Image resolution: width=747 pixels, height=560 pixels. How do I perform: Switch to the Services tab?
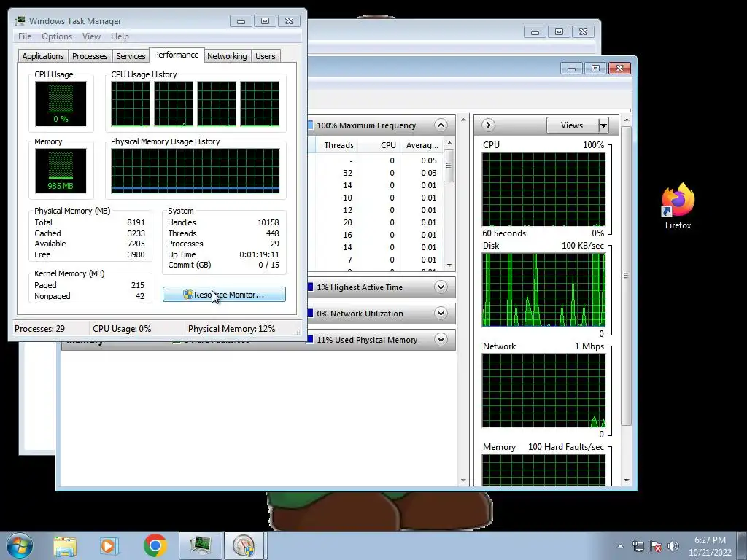coord(131,56)
